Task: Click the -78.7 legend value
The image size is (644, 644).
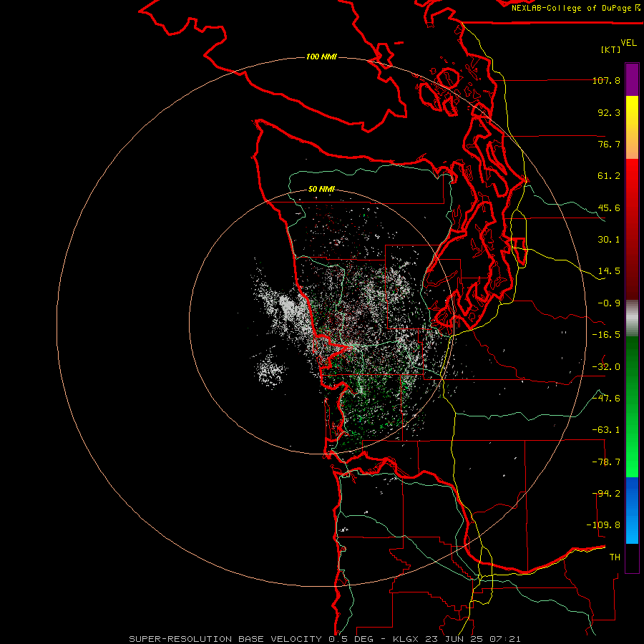Action: tap(606, 462)
